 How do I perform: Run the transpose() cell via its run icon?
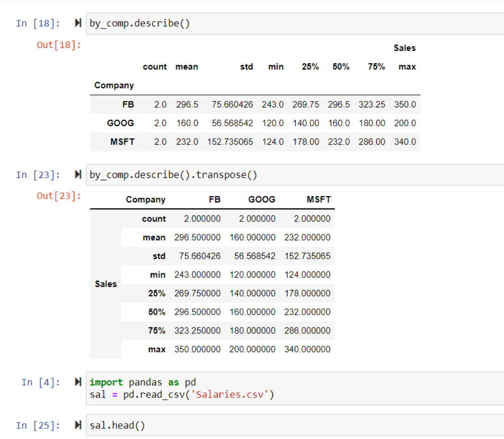pos(77,174)
